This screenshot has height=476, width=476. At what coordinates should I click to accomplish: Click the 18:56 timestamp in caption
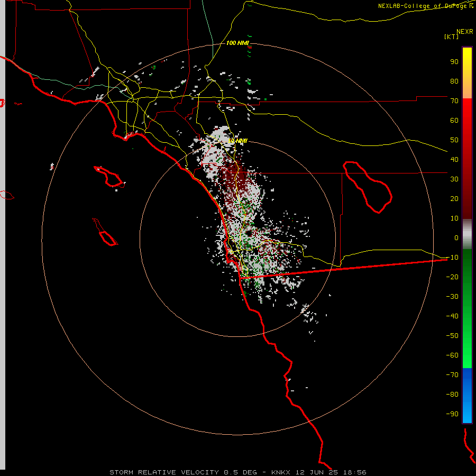click(355, 472)
